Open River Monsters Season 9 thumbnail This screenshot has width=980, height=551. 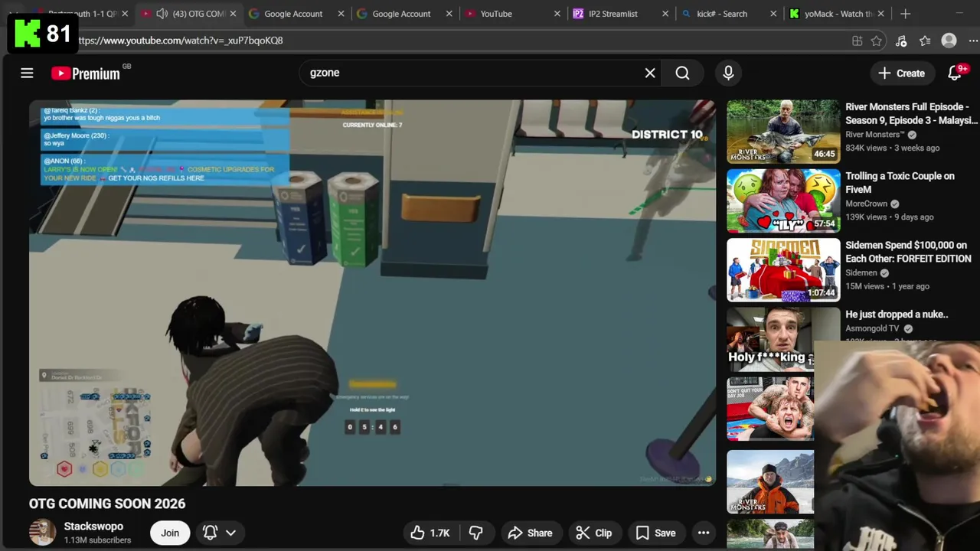tap(783, 131)
